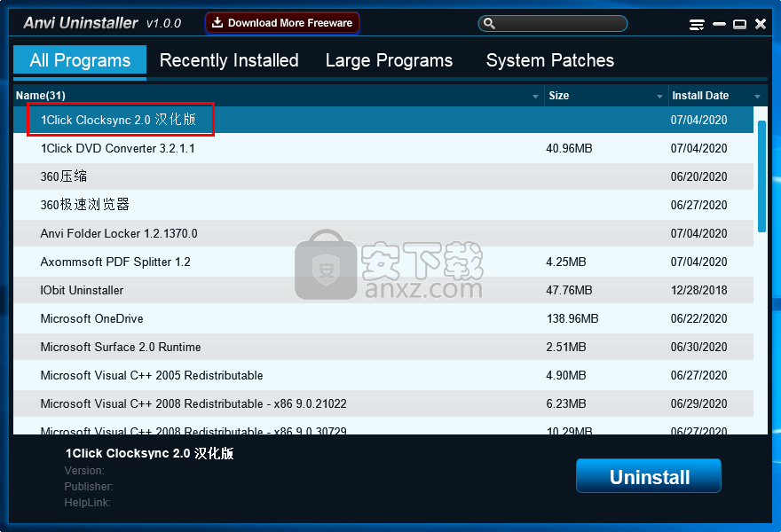Click the 4.25MB size value
This screenshot has height=532, width=781.
pos(566,262)
